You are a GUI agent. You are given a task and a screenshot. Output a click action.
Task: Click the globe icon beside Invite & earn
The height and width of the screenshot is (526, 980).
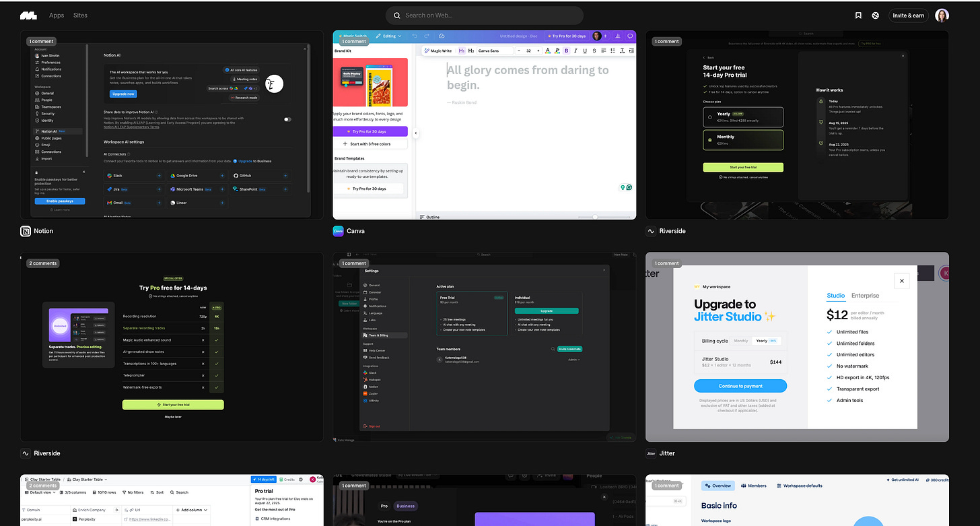click(x=875, y=15)
